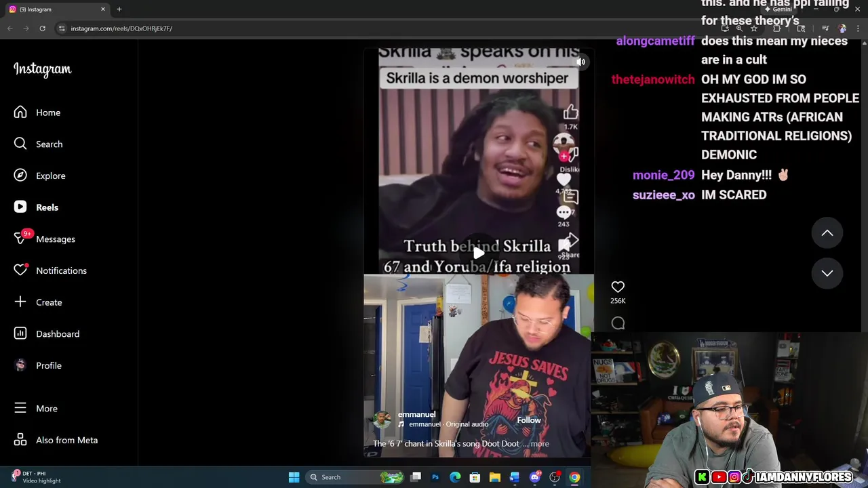Screen dimensions: 868x488
Task: Open Instagram Search panel
Action: coord(39,144)
